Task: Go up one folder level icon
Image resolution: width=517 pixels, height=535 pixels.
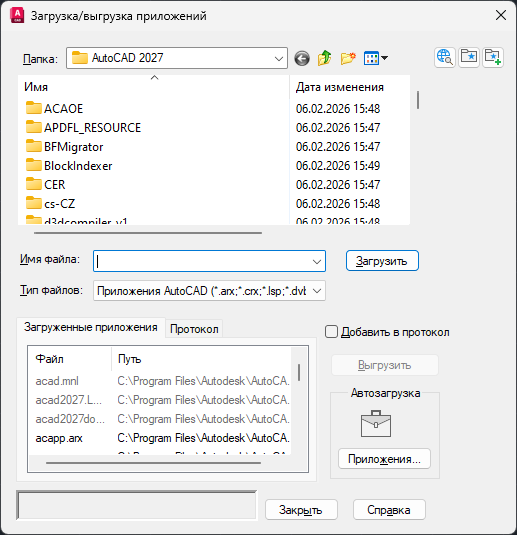Action: (x=325, y=58)
